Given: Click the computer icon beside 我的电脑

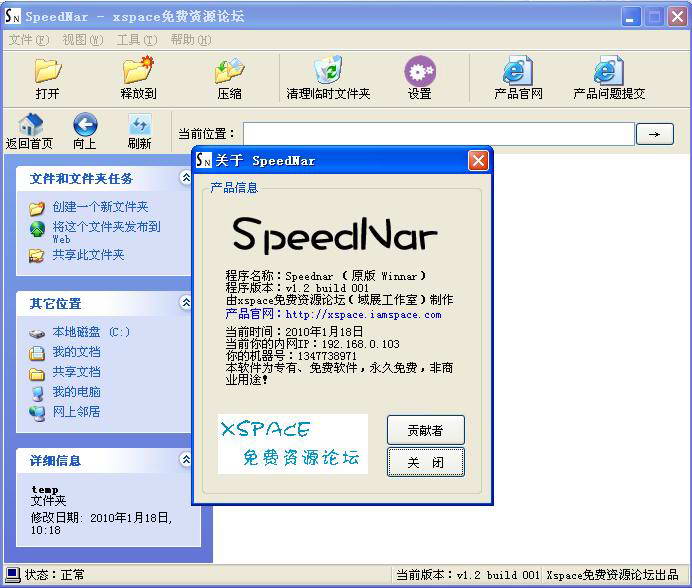Looking at the screenshot, I should pos(38,393).
